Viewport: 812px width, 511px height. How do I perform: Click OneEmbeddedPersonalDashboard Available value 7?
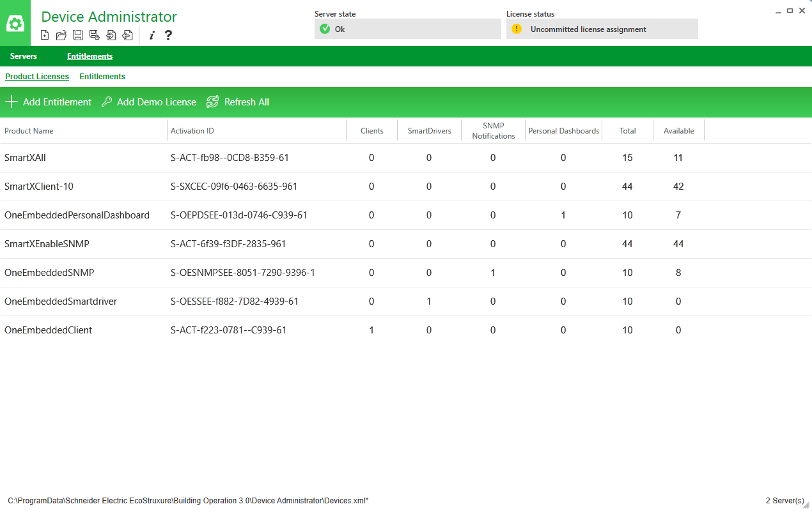[x=678, y=215]
